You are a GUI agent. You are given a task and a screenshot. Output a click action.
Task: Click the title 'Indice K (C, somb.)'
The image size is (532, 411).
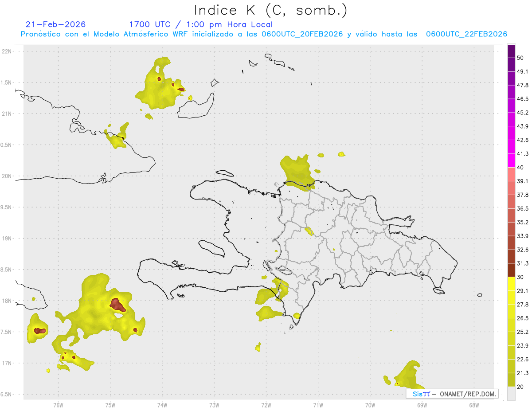[x=271, y=10]
